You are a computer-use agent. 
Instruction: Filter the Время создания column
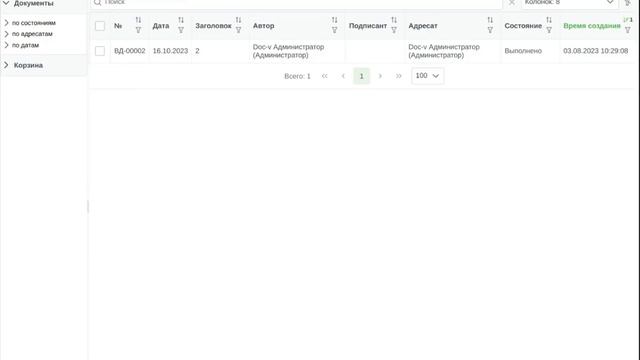[628, 30]
